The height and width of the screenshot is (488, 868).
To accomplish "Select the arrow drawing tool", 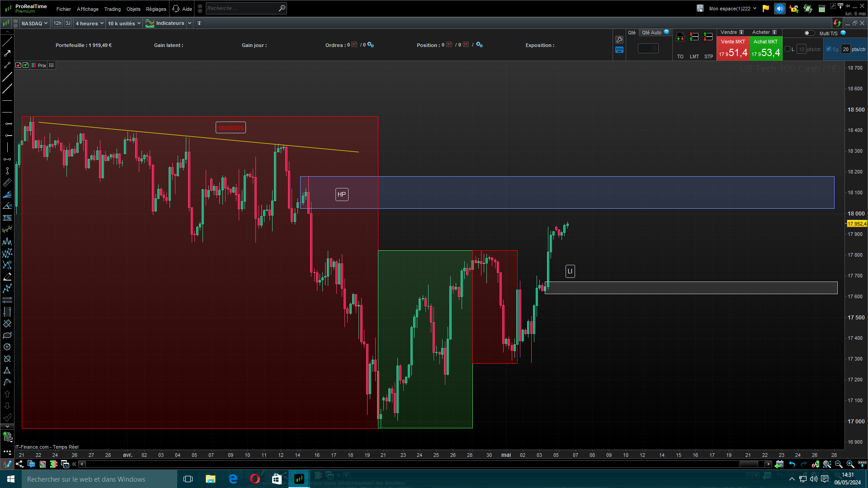I will (x=7, y=53).
